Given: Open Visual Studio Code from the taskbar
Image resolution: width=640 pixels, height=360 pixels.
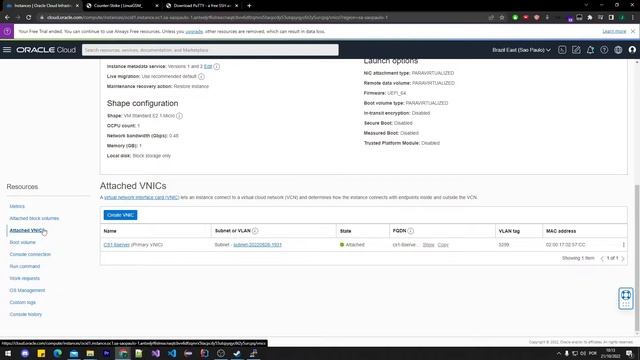Looking at the screenshot, I should coord(172,353).
